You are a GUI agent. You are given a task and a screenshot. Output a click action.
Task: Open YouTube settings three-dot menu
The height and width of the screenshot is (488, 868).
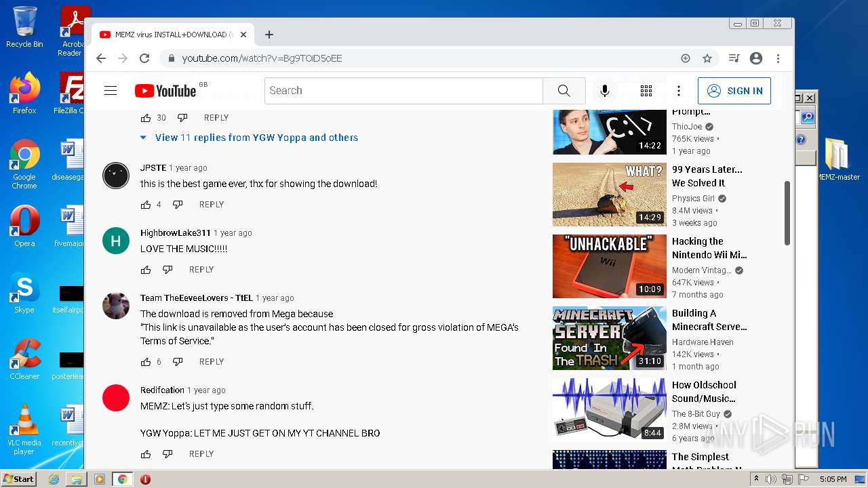pyautogui.click(x=679, y=91)
